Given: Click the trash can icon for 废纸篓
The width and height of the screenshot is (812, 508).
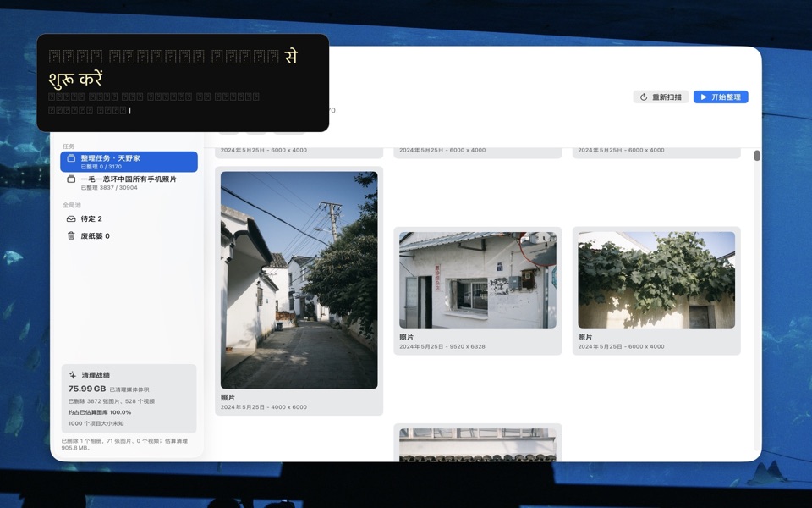Looking at the screenshot, I should coord(71,236).
